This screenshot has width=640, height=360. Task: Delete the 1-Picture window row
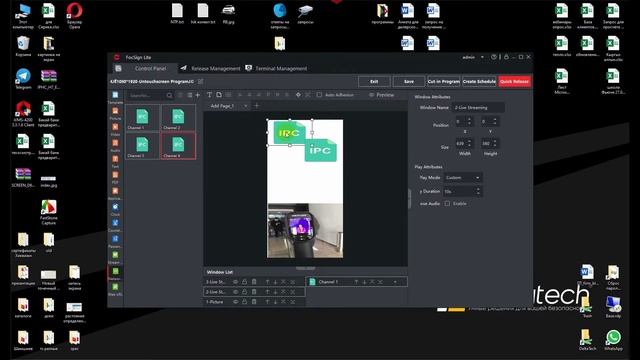(x=254, y=302)
